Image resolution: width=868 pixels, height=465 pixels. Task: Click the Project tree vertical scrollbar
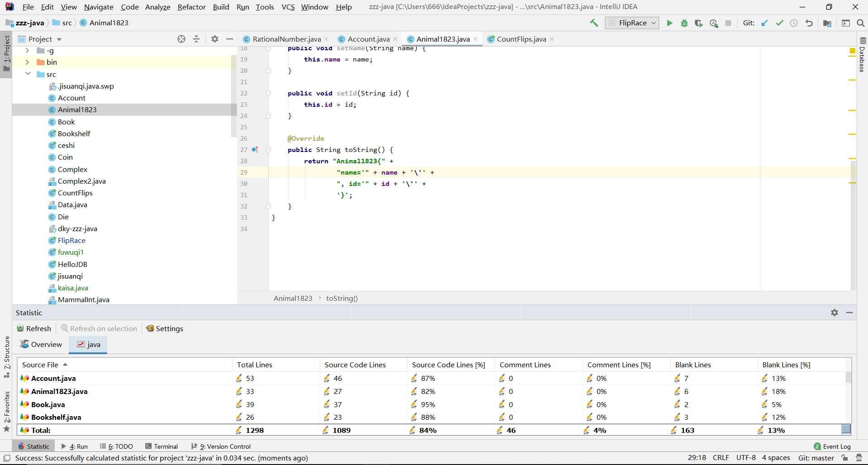click(x=233, y=96)
